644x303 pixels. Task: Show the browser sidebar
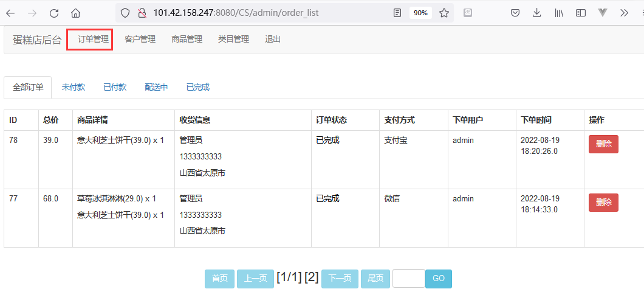(x=581, y=13)
